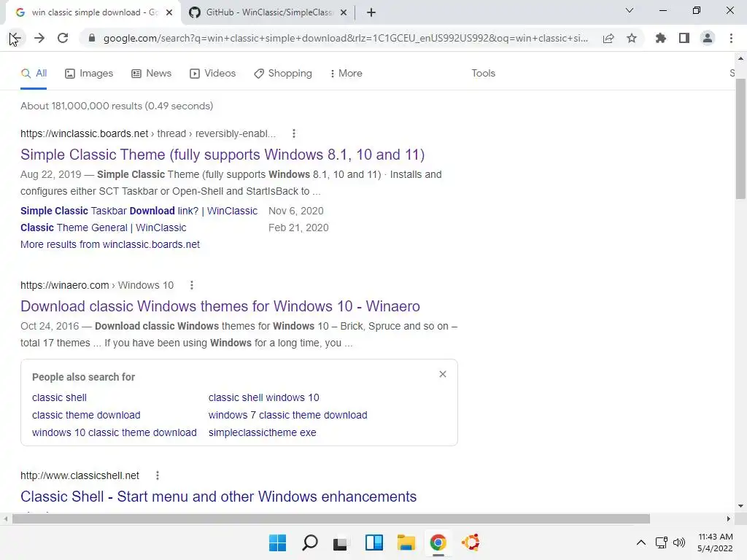Open the clock showing 11:43 AM
This screenshot has width=747, height=560.
[x=715, y=542]
